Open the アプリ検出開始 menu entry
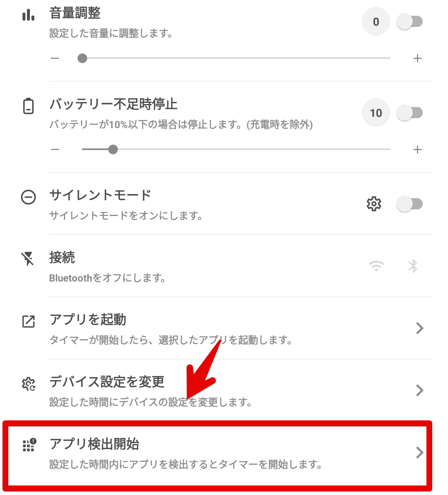This screenshot has width=448, height=495. (217, 454)
